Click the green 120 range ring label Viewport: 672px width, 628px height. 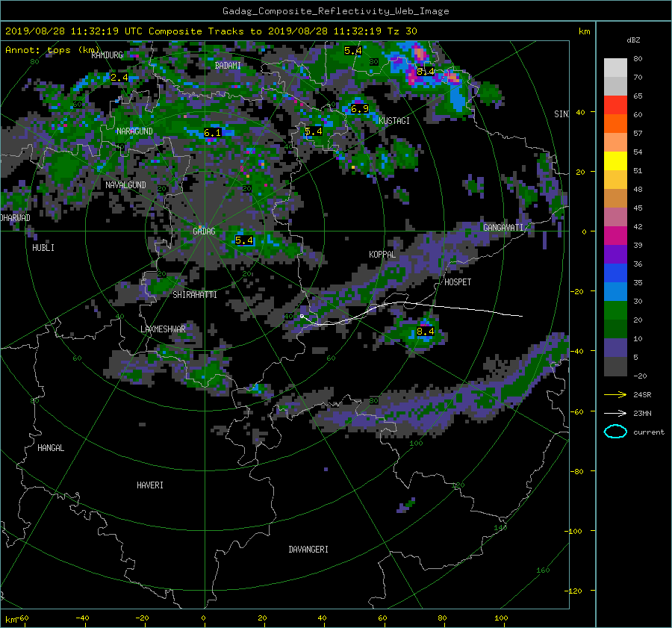458,485
